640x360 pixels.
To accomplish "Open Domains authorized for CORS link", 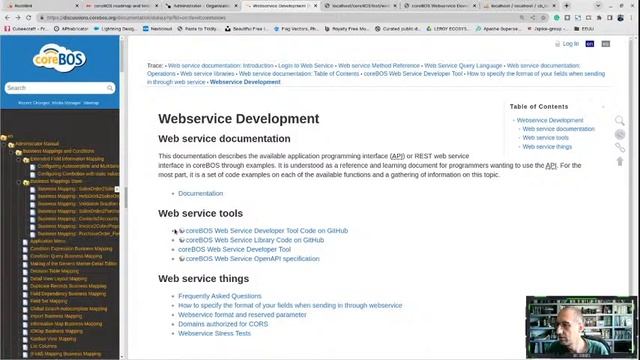I will (x=223, y=324).
